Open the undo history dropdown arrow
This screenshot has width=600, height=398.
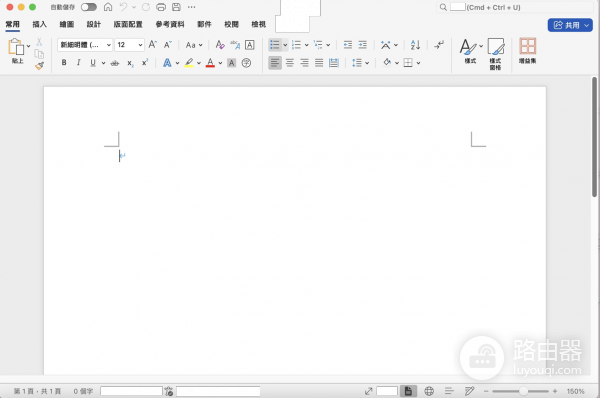[x=134, y=7]
